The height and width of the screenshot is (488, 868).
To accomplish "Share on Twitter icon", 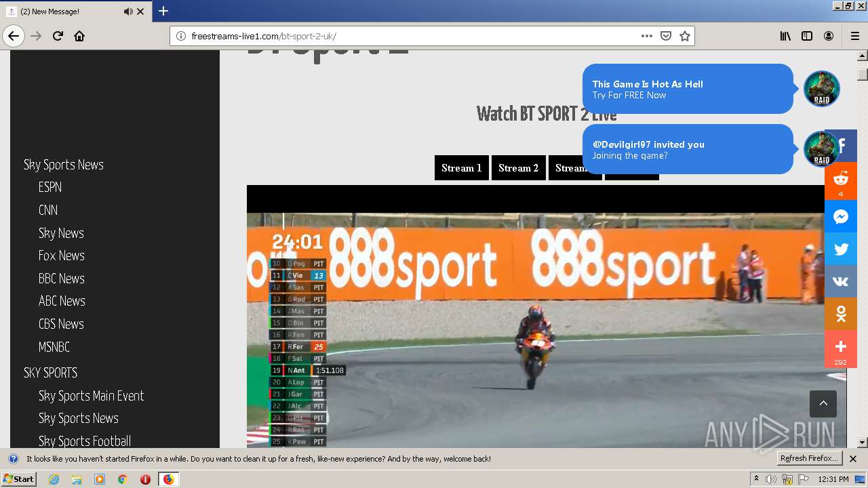I will click(x=841, y=249).
